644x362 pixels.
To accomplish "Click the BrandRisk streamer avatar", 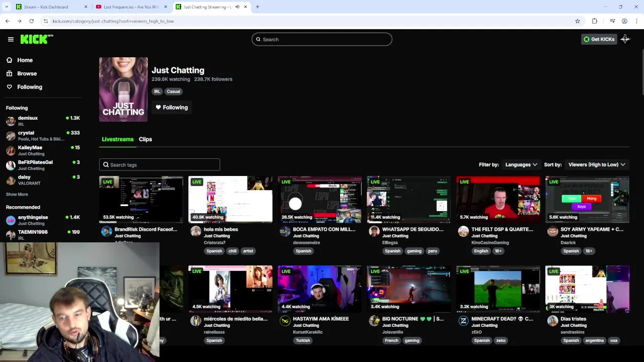I will 107,231.
